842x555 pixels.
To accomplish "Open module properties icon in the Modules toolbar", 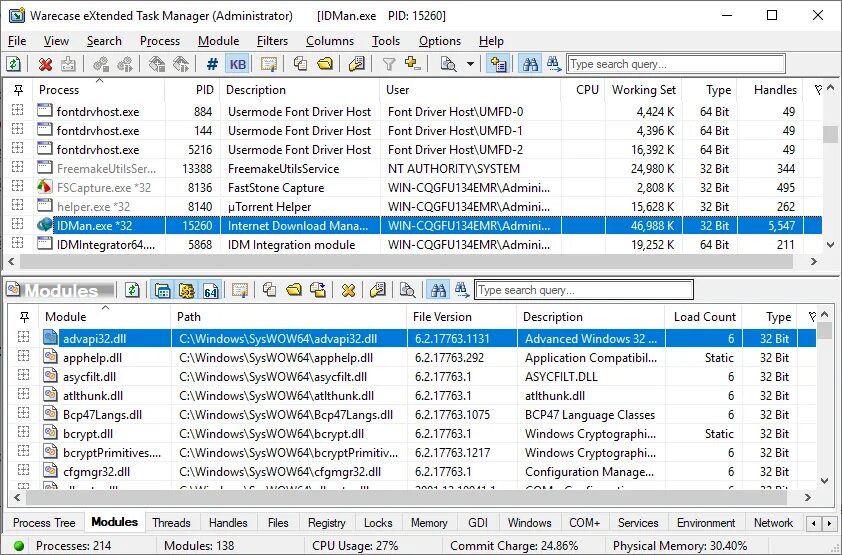I will point(378,290).
